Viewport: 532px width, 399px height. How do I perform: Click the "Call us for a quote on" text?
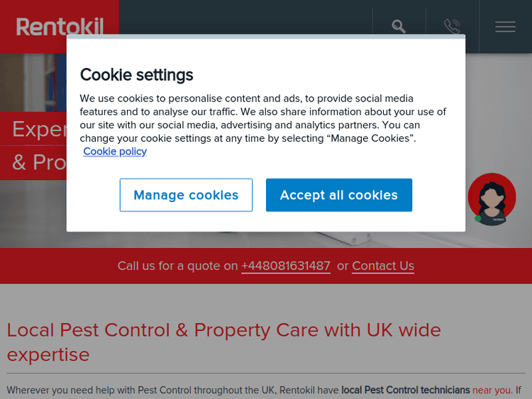point(177,266)
